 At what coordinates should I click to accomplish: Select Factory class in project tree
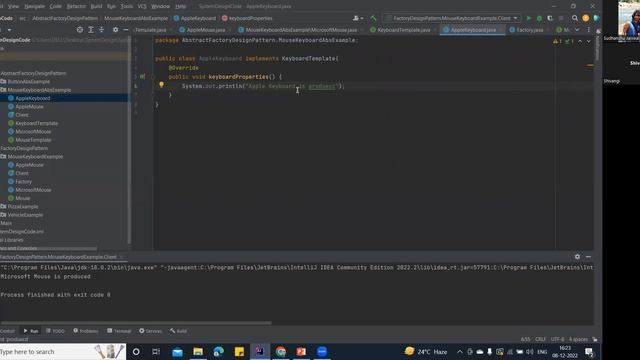[x=23, y=182]
